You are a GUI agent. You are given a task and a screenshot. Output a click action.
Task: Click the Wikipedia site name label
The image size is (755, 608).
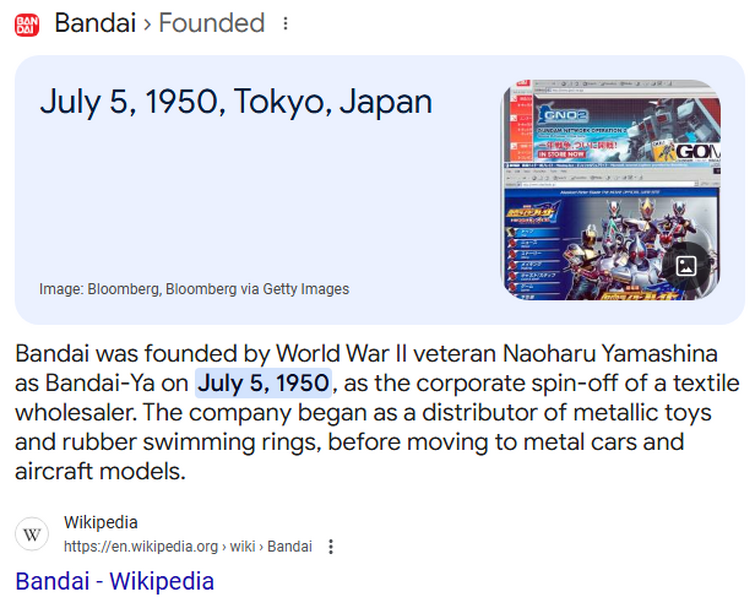point(101,522)
